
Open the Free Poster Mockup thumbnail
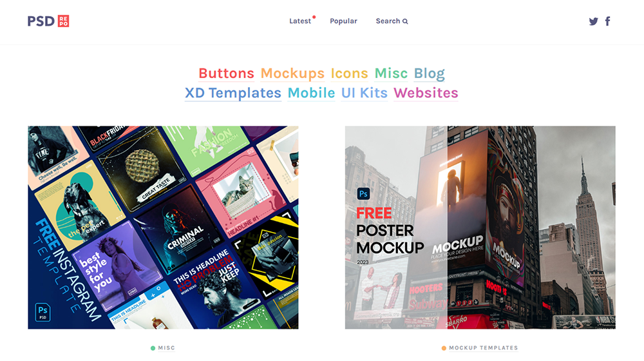click(x=480, y=228)
